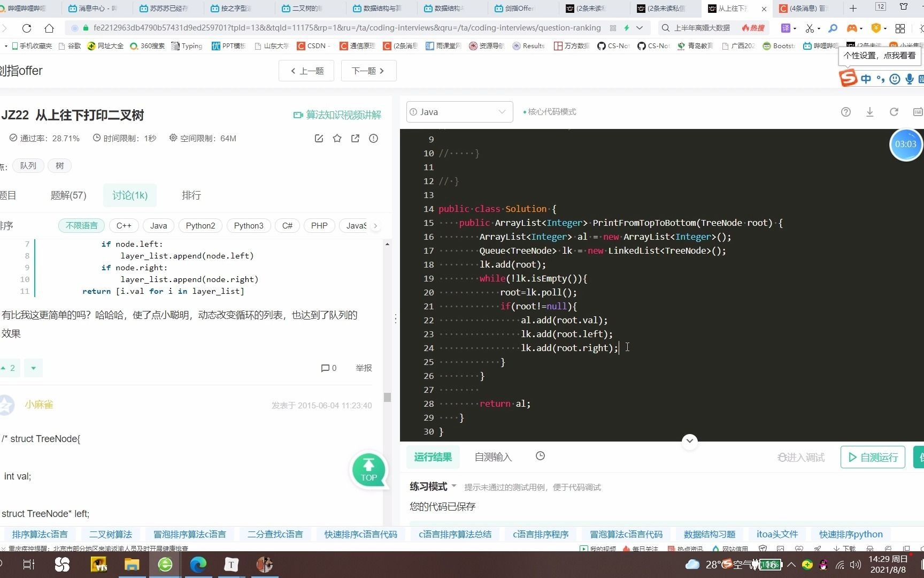Open the comment replies icon showing 0
Image resolution: width=924 pixels, height=578 pixels.
tap(328, 368)
